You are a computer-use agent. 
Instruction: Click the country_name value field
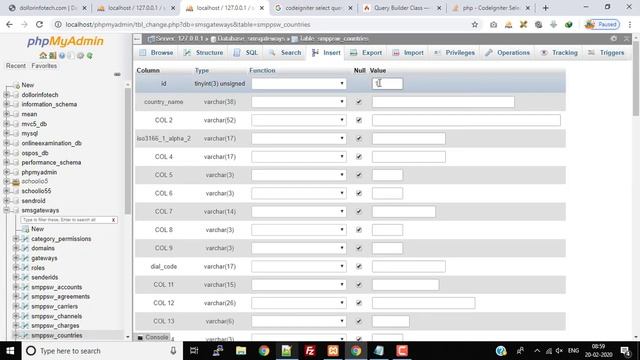(443, 102)
